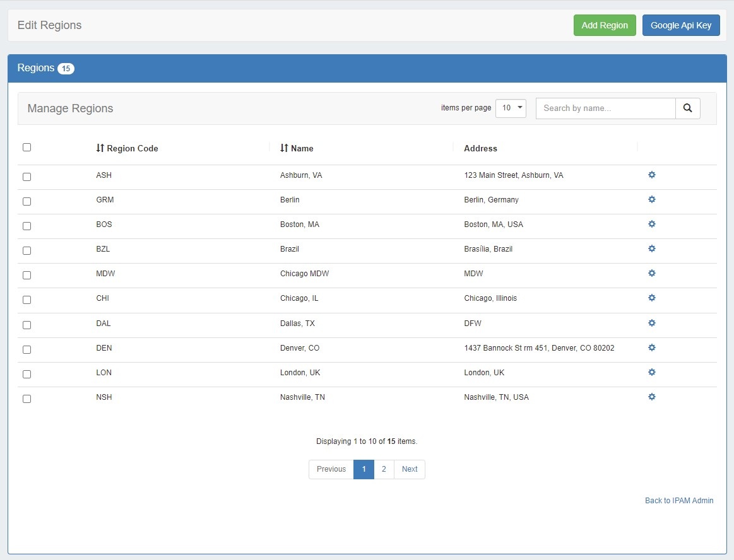Open the Google Api Key button
734x560 pixels.
pos(680,25)
